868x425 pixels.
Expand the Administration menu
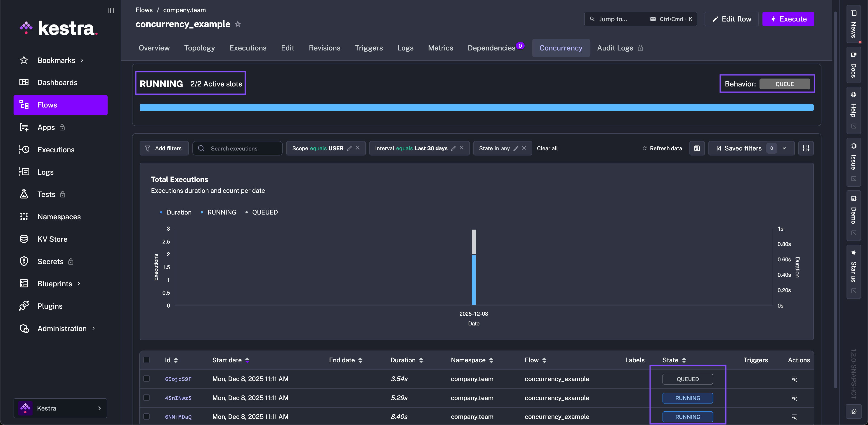[62, 328]
